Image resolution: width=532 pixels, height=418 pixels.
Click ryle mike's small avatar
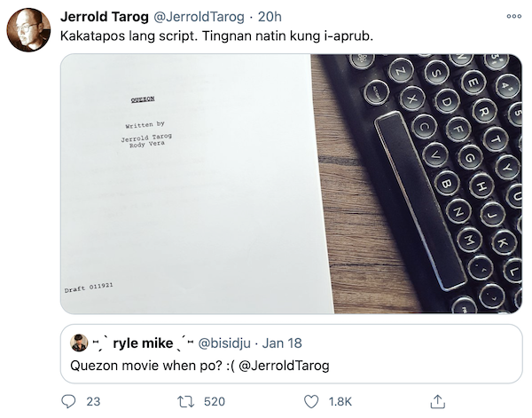(x=80, y=343)
